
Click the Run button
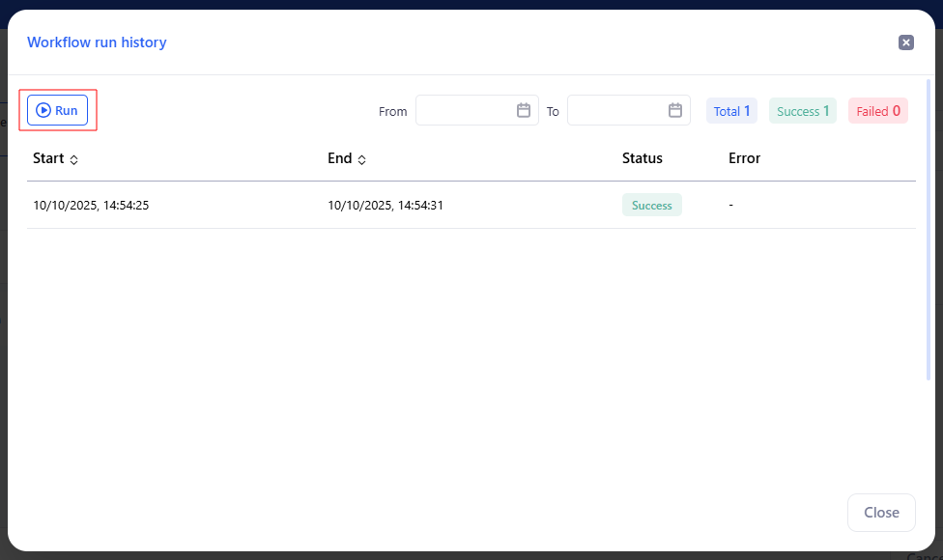(x=57, y=109)
